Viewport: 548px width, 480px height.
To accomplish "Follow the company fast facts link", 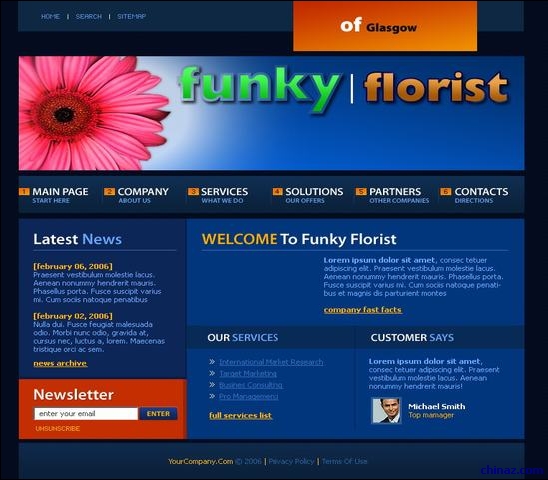I will click(362, 310).
